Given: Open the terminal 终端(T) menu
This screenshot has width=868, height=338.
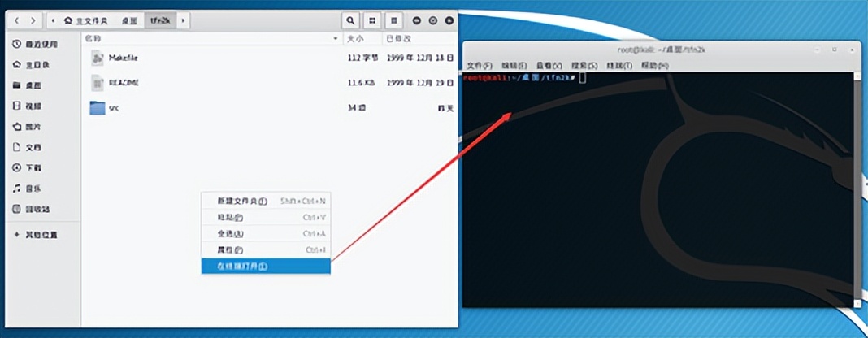Looking at the screenshot, I should (618, 66).
